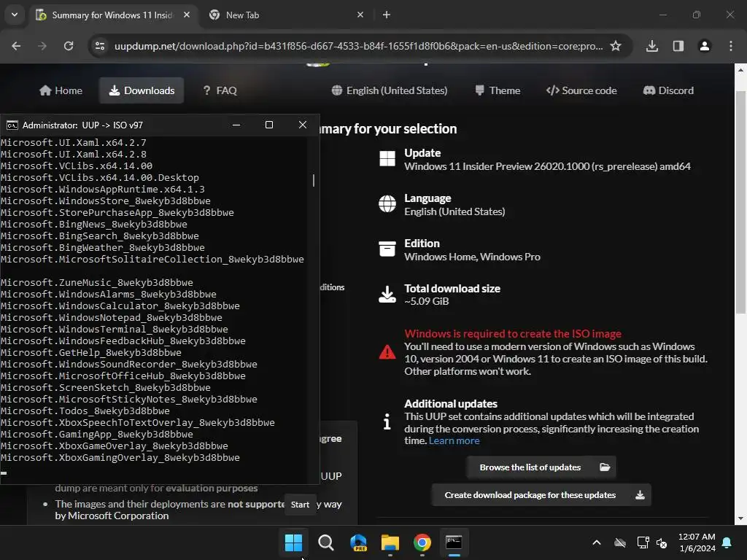Open Chrome side panel icon
The width and height of the screenshot is (747, 560).
point(678,46)
